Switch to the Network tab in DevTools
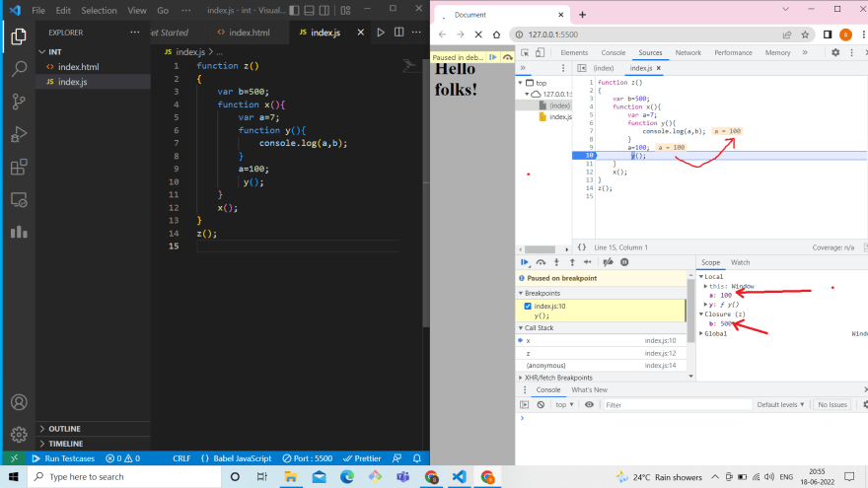 pos(688,52)
